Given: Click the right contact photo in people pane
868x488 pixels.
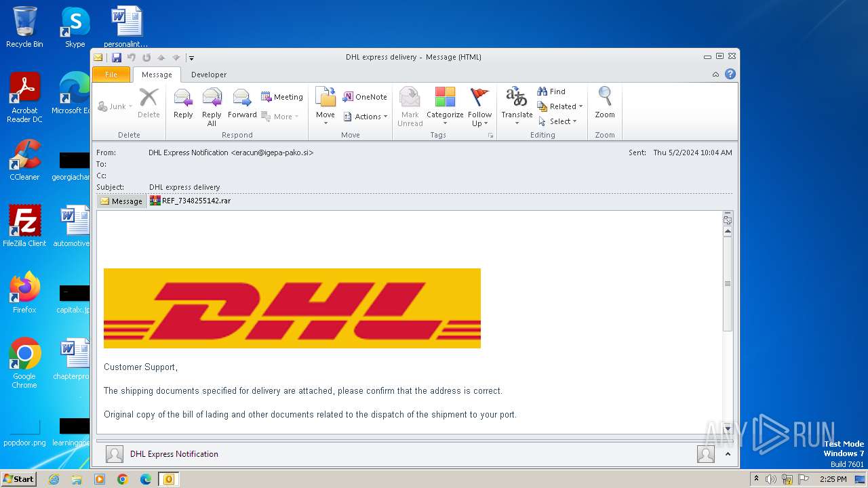Looking at the screenshot, I should [x=706, y=454].
